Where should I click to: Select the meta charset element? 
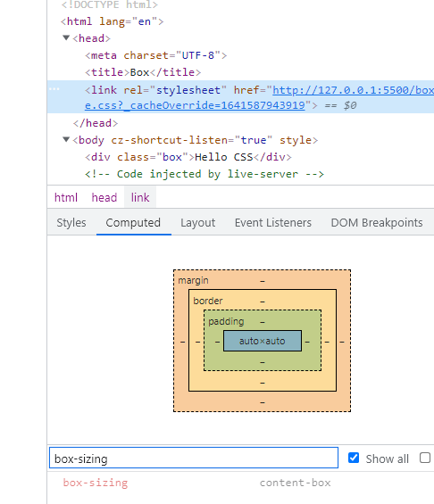coord(155,55)
